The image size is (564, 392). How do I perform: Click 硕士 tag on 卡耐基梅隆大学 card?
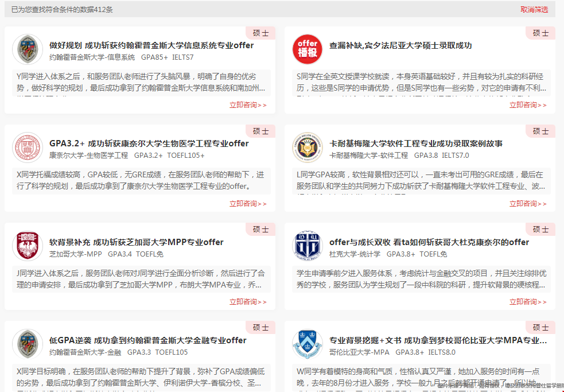coord(540,131)
